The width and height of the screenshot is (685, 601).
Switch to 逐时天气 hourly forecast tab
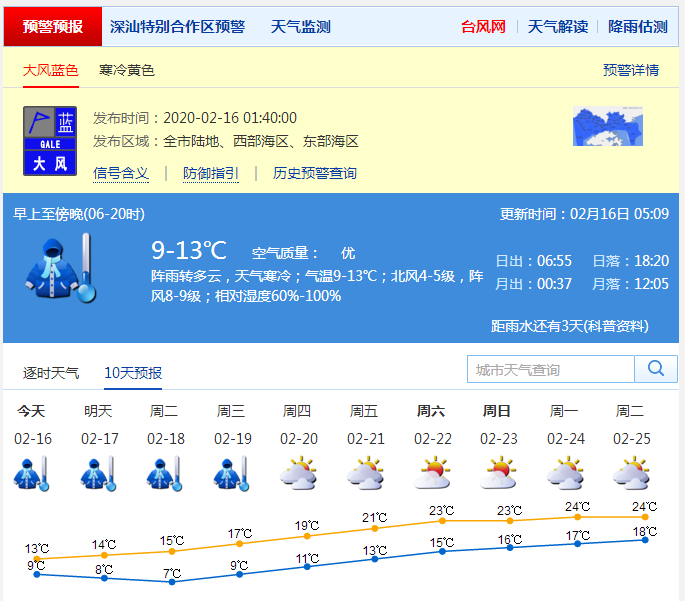click(x=51, y=373)
